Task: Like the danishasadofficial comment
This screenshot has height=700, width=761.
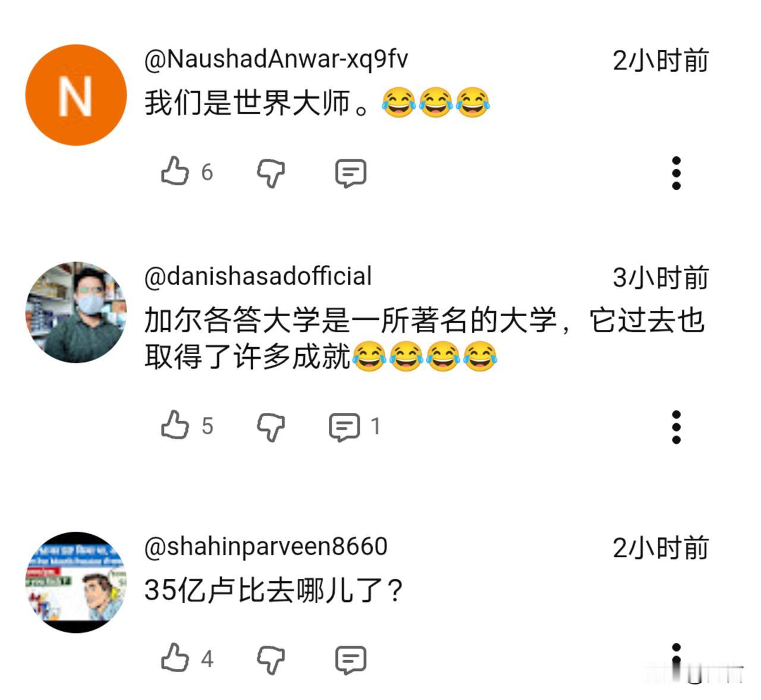Action: pos(175,425)
